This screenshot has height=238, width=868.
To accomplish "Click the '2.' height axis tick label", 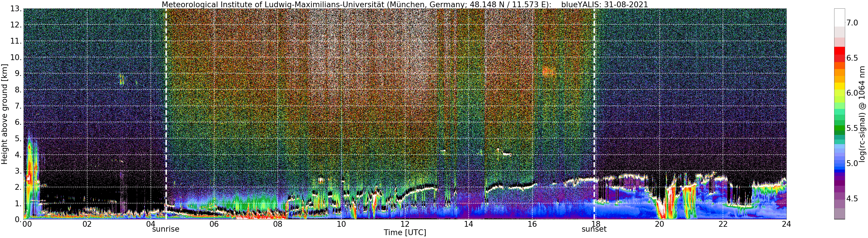I will pyautogui.click(x=18, y=187).
